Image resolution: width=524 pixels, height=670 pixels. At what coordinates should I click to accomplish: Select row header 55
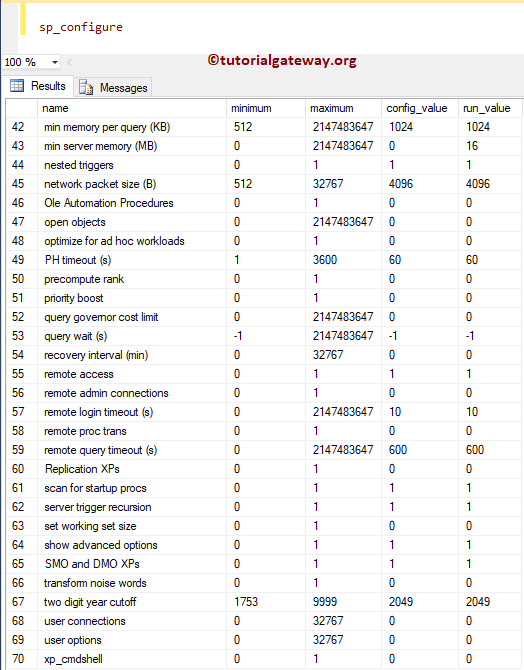coord(22,374)
